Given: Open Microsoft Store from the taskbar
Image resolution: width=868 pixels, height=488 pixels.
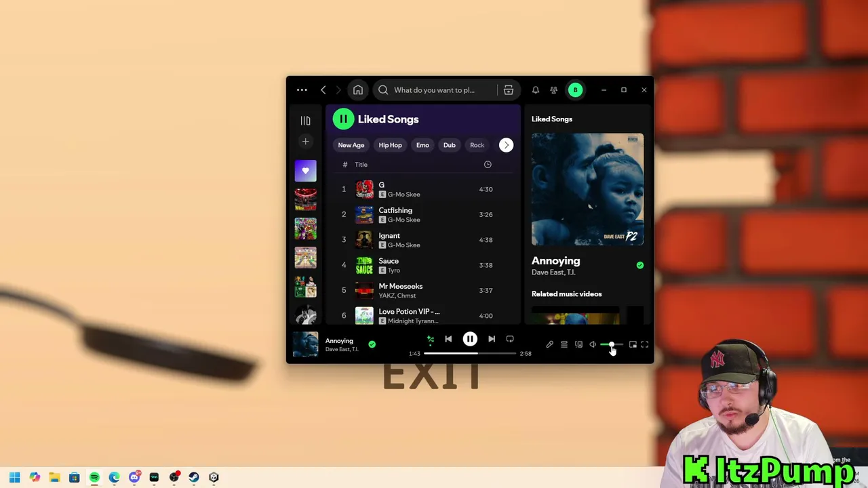Looking at the screenshot, I should click(x=75, y=477).
